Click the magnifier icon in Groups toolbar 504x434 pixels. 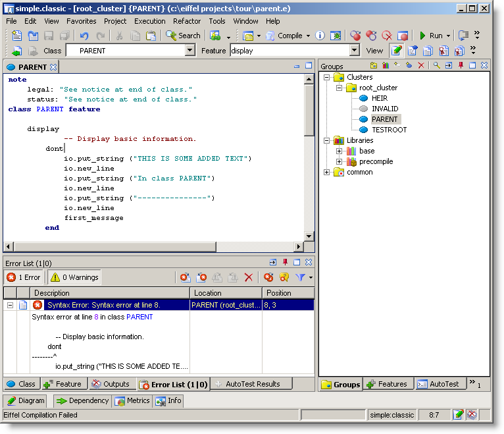436,65
